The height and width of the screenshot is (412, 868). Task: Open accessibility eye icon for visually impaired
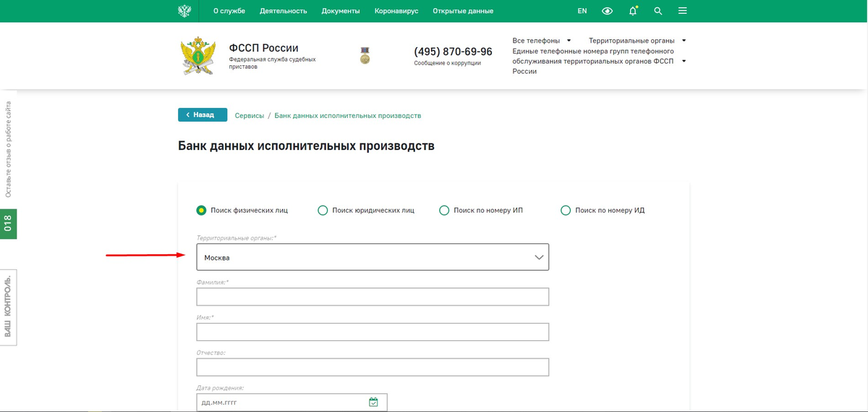click(608, 11)
